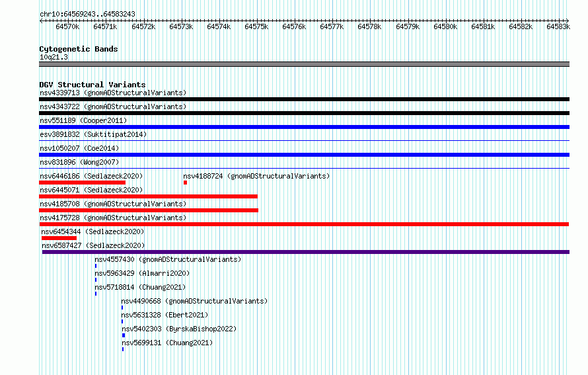Image resolution: width=588 pixels, height=375 pixels.
Task: Click the red bar under nsv4185708
Action: [149, 210]
